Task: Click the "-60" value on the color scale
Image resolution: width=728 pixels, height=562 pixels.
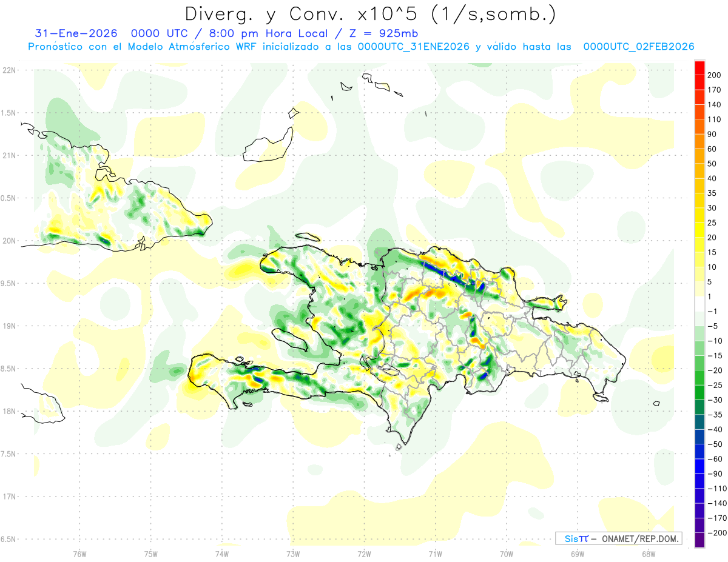Action: tap(715, 459)
